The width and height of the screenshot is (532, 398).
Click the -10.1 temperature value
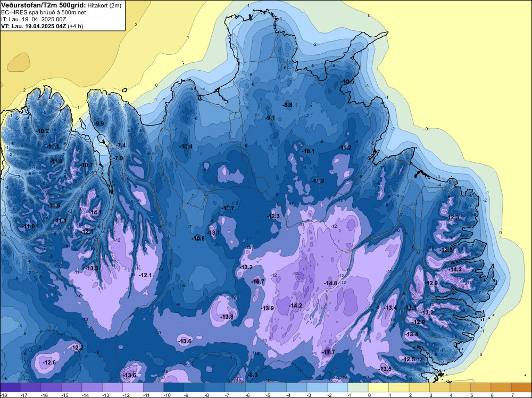click(308, 151)
